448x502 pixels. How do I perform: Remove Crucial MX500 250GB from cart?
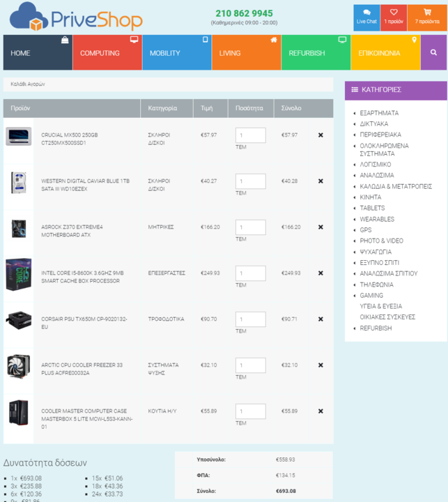point(320,135)
